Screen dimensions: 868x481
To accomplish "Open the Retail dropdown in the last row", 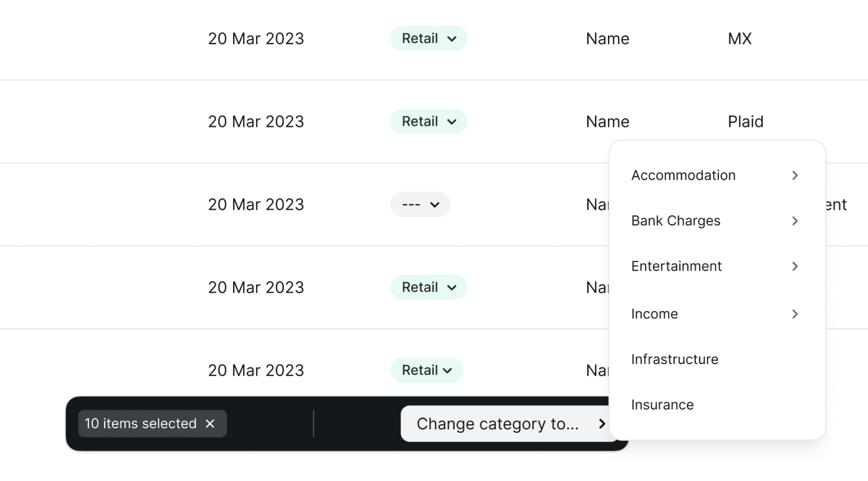I will coord(426,370).
